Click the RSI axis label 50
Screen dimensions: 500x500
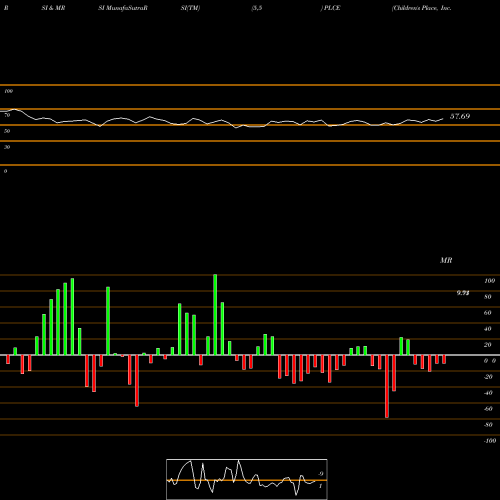7,131
